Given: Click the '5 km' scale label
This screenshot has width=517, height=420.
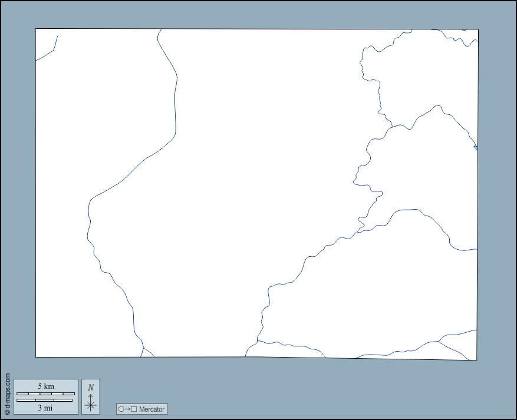Looking at the screenshot, I should click(46, 386).
